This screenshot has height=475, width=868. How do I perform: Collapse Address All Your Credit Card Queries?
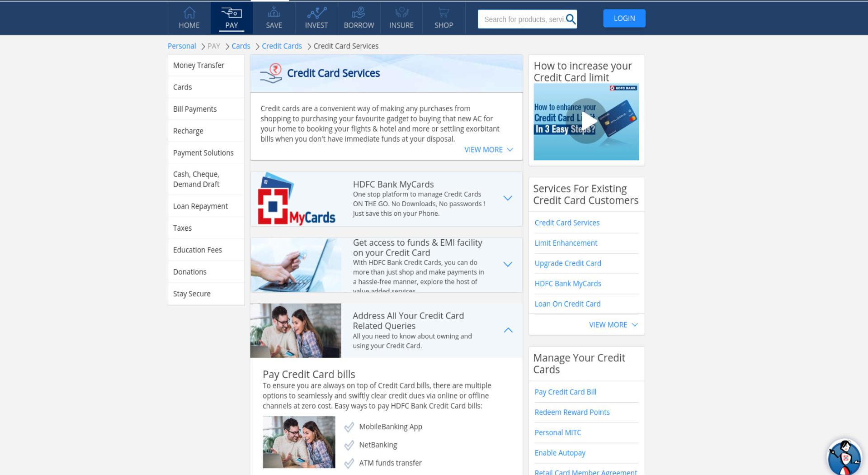508,330
